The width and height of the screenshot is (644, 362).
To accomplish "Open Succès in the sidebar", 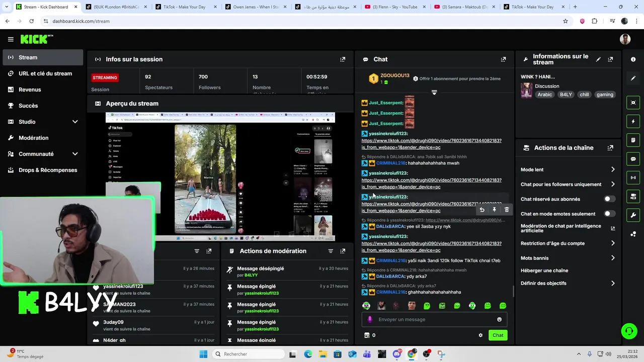I will coord(43,106).
